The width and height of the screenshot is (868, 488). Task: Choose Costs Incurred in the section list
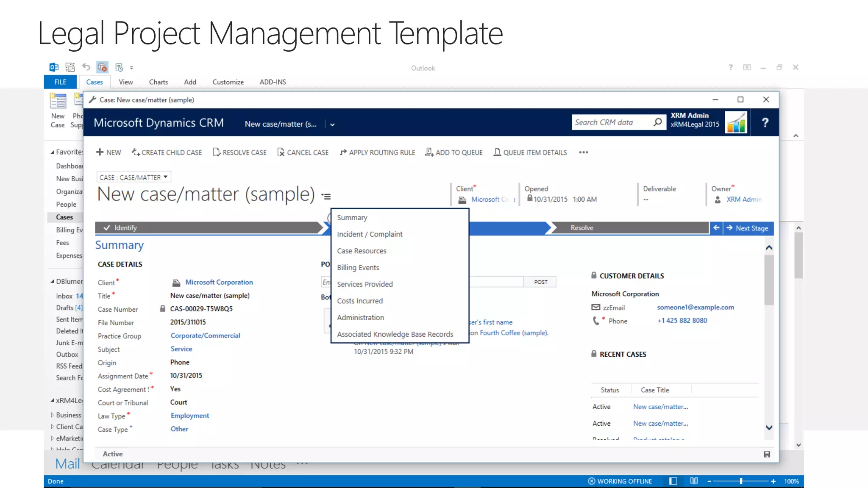[x=359, y=301]
